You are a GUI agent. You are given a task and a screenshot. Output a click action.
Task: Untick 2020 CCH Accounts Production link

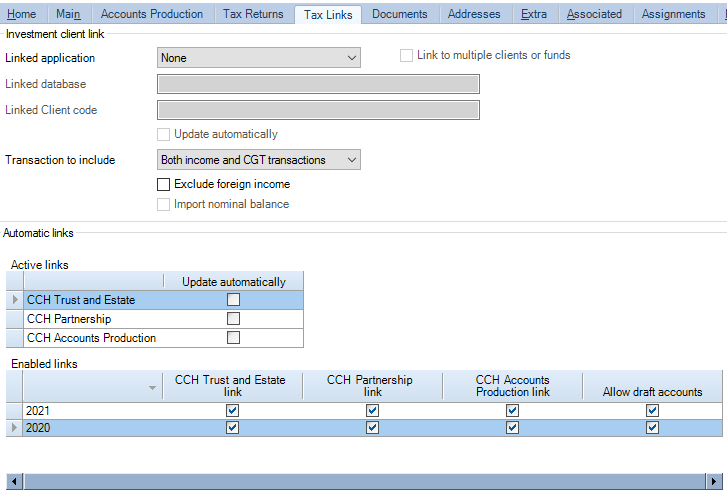click(512, 428)
